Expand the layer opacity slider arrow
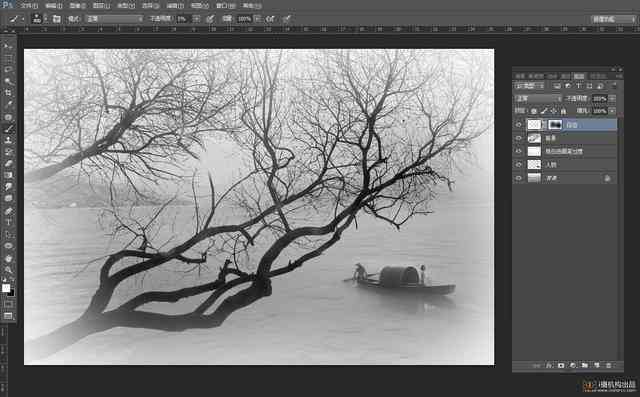640x397 pixels. pos(612,99)
